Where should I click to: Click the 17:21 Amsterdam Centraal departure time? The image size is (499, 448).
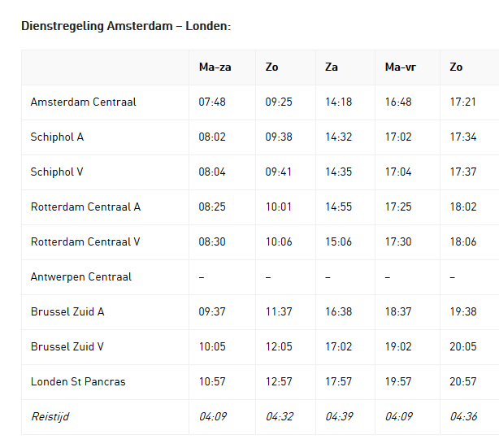coord(463,102)
